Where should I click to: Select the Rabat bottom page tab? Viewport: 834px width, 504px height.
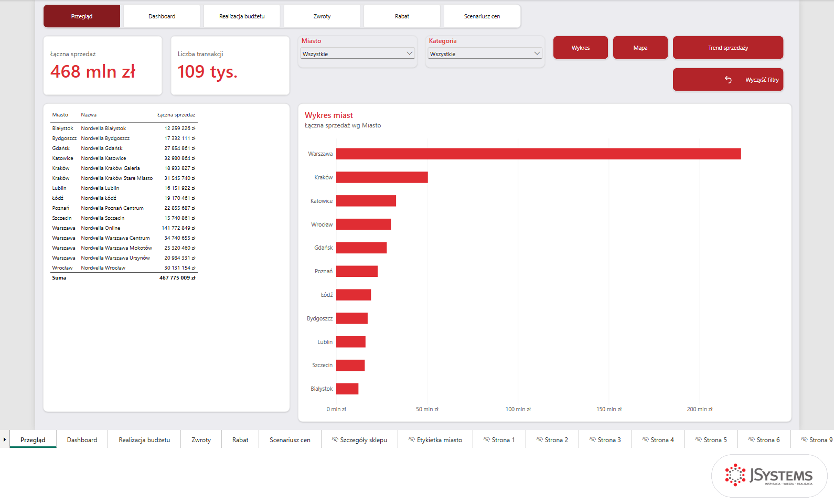[x=240, y=439]
